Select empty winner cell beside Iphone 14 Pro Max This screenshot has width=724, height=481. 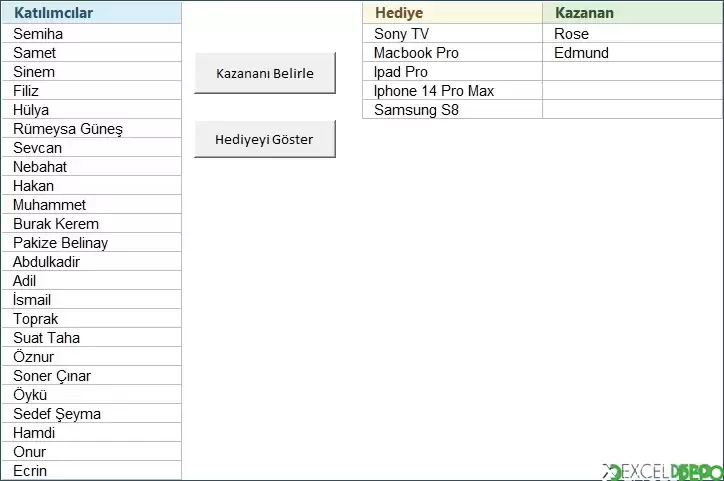(x=633, y=90)
